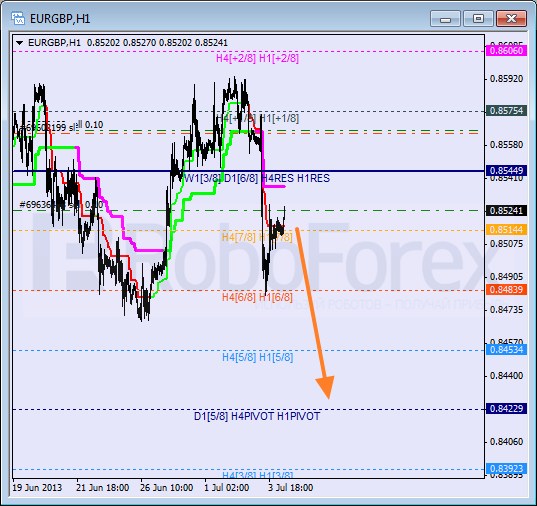Select the blue 0.84534 price tag

(x=506, y=349)
